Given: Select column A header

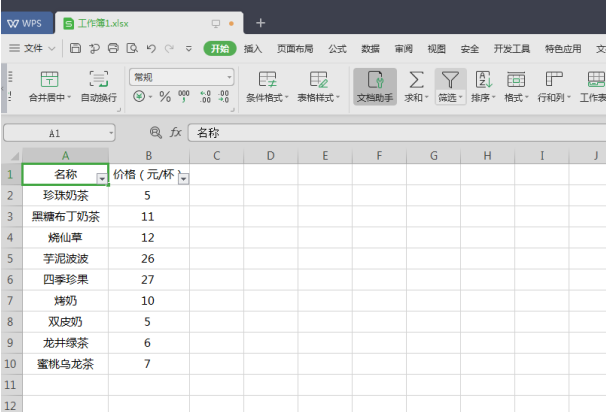Looking at the screenshot, I should coord(65,156).
